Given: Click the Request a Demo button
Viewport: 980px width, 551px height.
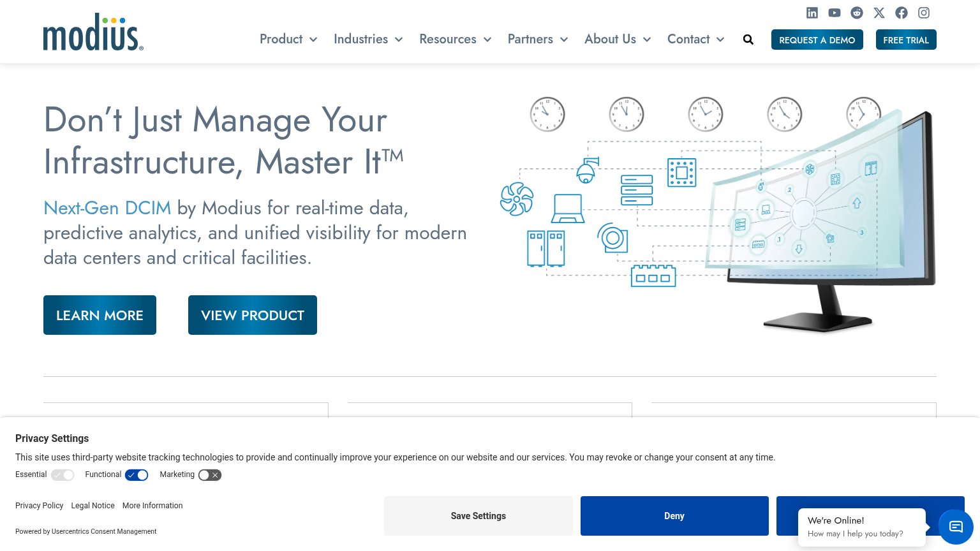Looking at the screenshot, I should 817,40.
